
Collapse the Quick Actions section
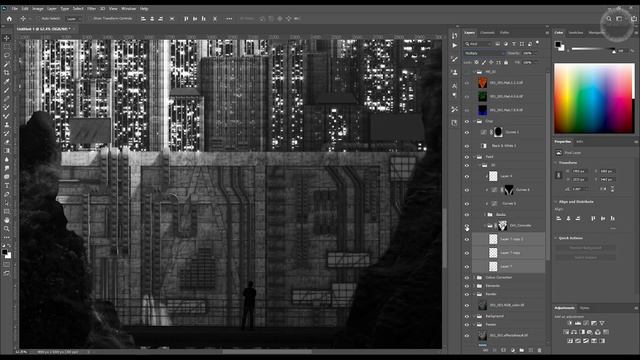556,238
